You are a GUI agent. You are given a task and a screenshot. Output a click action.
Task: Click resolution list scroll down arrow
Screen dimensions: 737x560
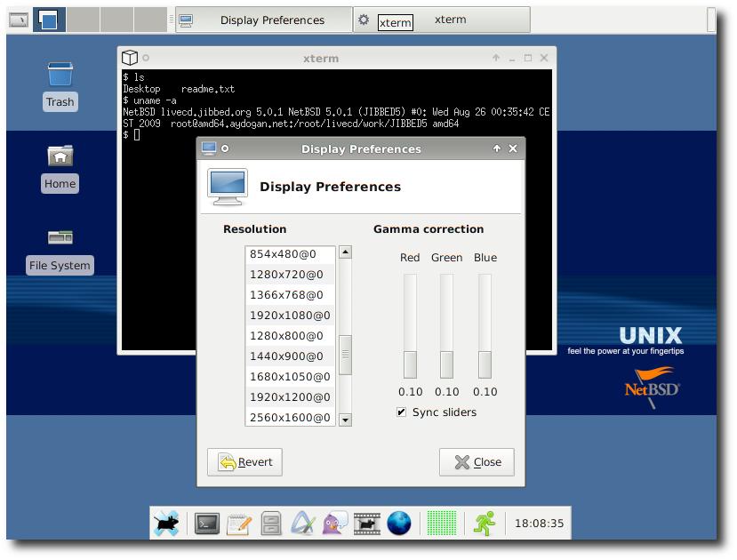coord(346,420)
